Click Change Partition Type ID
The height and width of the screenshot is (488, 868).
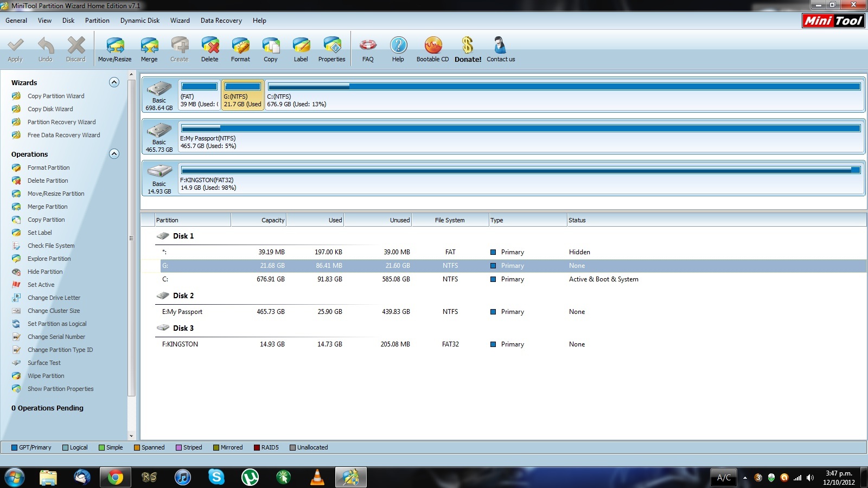pos(60,350)
